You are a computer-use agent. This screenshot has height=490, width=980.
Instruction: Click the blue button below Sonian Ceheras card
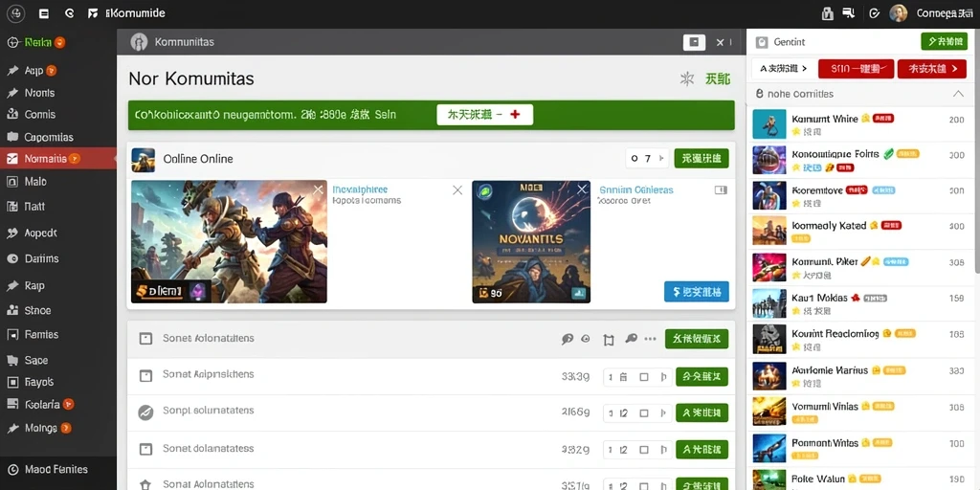(697, 291)
